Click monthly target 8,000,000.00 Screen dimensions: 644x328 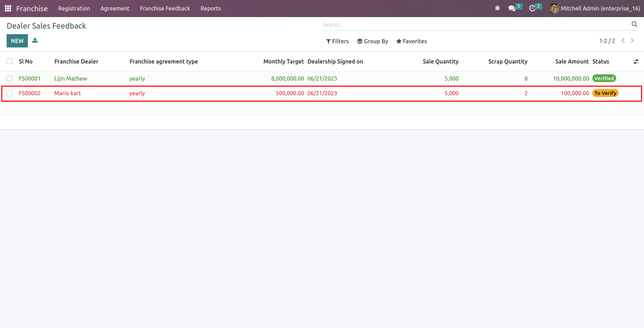point(288,79)
